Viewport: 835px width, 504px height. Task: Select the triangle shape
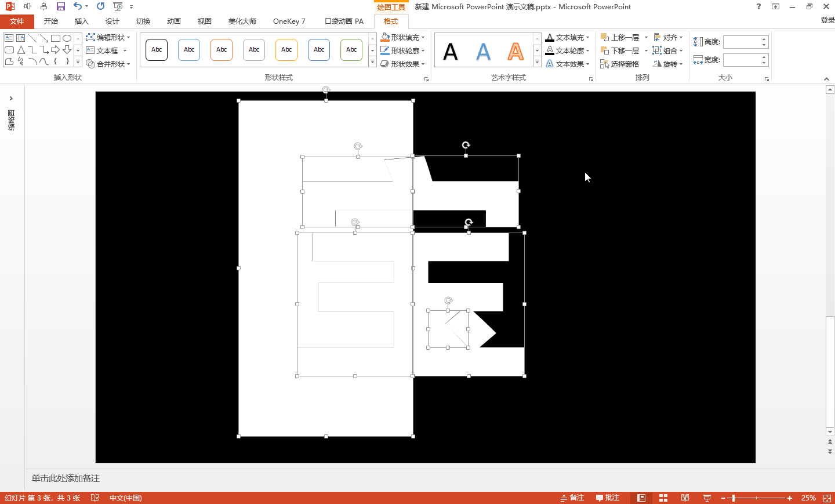[21, 50]
